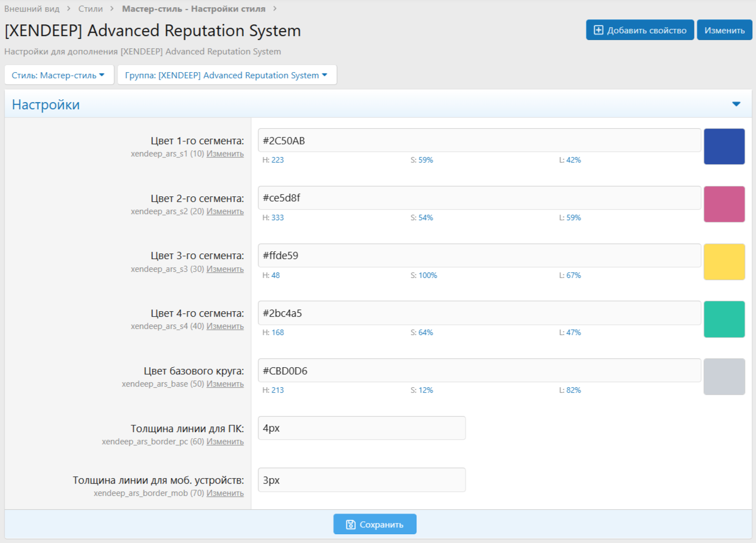This screenshot has width=756, height=543.
Task: Open the gray swatch for base circle color
Action: [724, 377]
